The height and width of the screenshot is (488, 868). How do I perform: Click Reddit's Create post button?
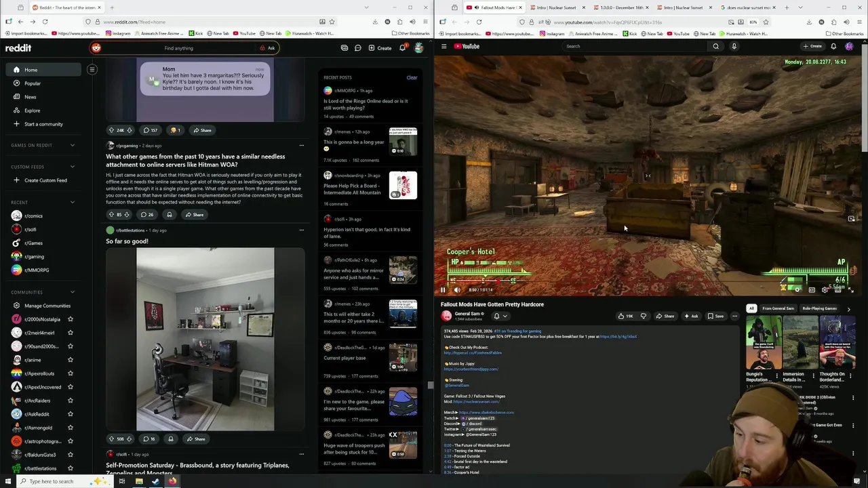(380, 48)
